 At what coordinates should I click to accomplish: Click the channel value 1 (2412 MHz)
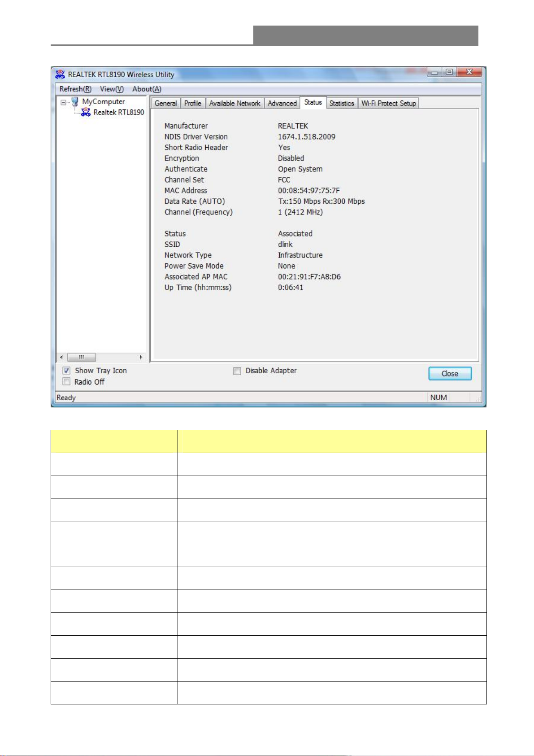coord(300,212)
